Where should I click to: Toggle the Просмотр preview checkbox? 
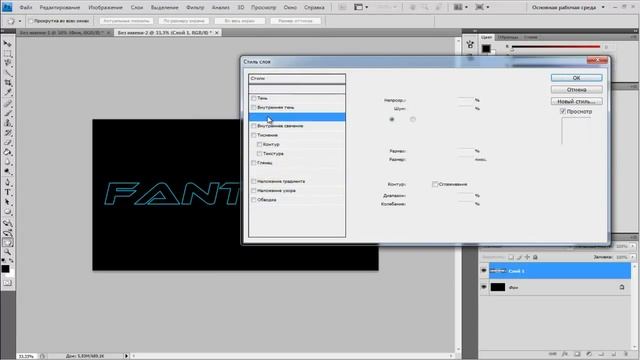point(562,111)
